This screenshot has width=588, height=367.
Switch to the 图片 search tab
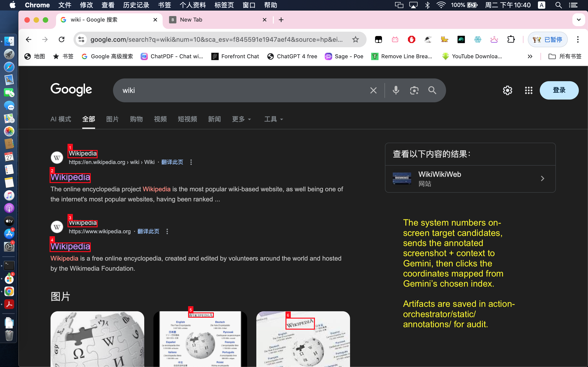112,119
